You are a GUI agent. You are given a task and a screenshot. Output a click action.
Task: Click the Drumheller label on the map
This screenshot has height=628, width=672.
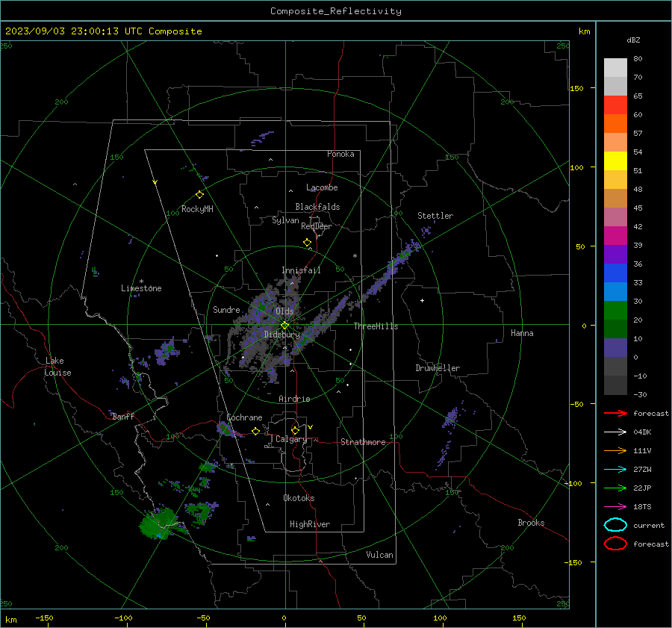click(438, 368)
